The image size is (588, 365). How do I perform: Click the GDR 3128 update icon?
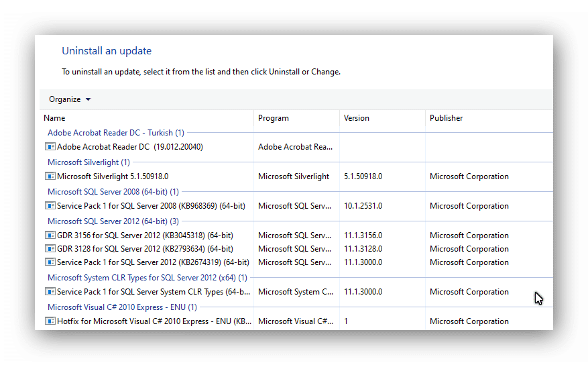(50, 249)
